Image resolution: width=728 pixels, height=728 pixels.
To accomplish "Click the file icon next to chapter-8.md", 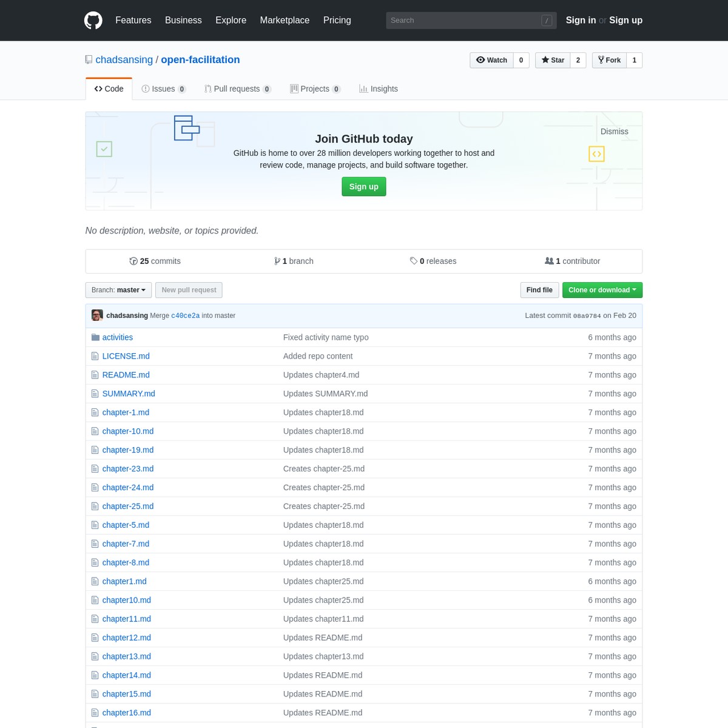I will pos(95,563).
